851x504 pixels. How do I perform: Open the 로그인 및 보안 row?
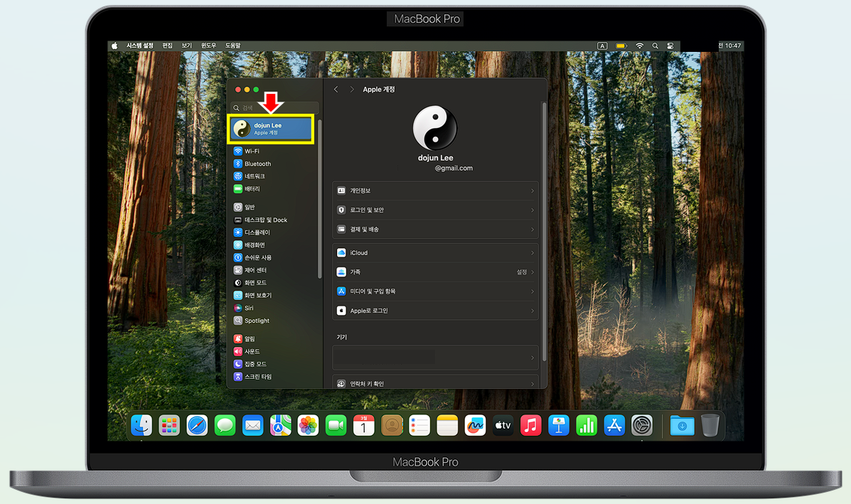coord(435,210)
